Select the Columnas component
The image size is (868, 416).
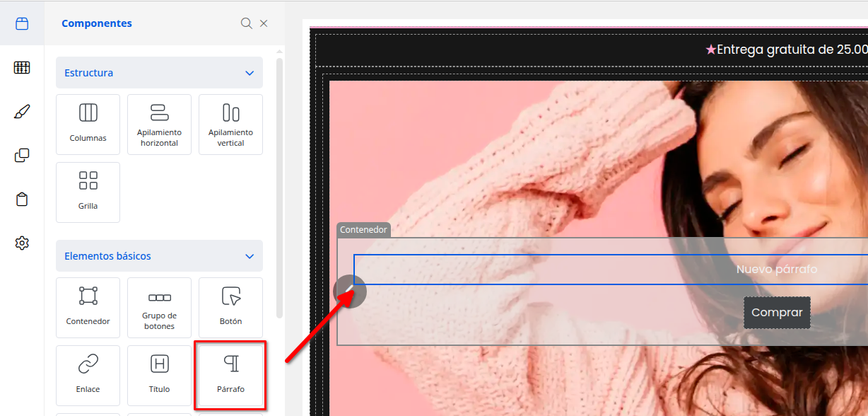pyautogui.click(x=88, y=124)
